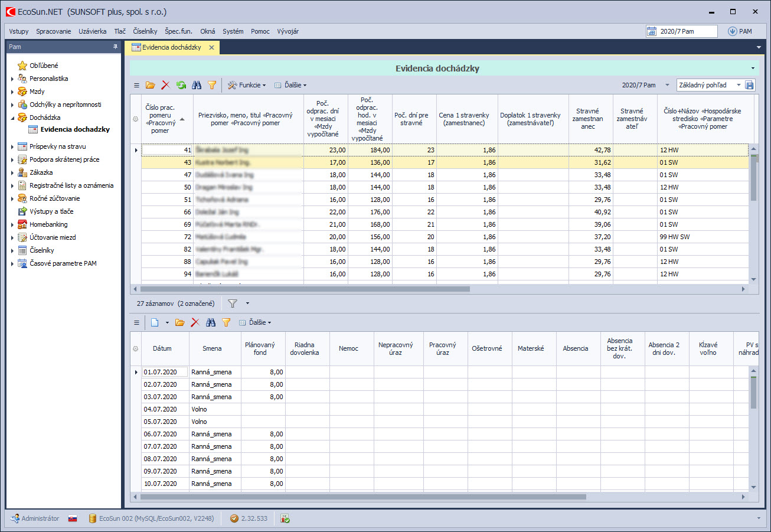Expand the Personalistika tree node
Screen dimensions: 771x532
pos(12,79)
